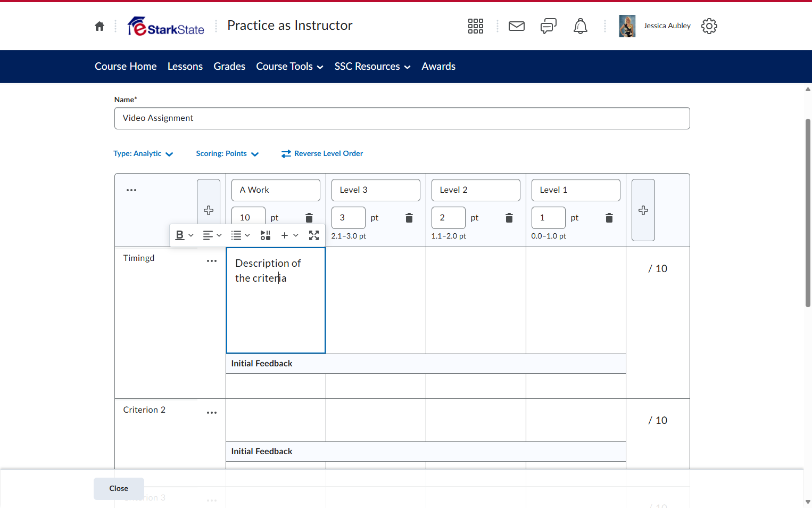Open the SSC Resources menu

coord(372,67)
